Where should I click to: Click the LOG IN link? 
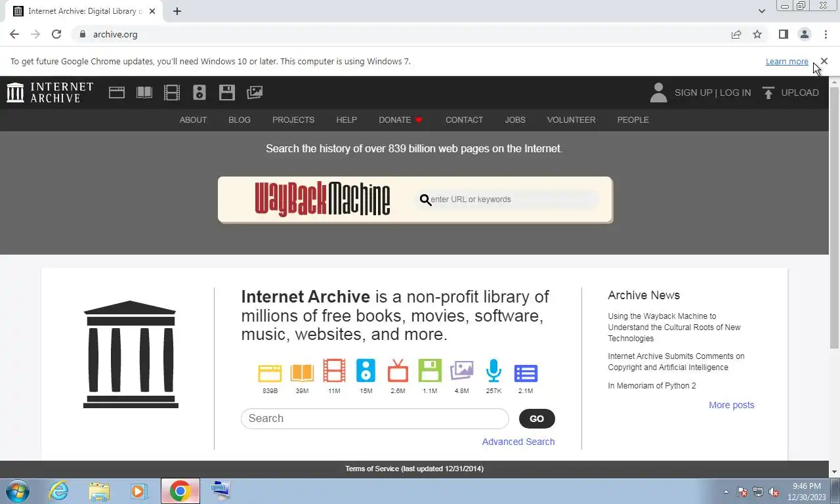(x=735, y=93)
